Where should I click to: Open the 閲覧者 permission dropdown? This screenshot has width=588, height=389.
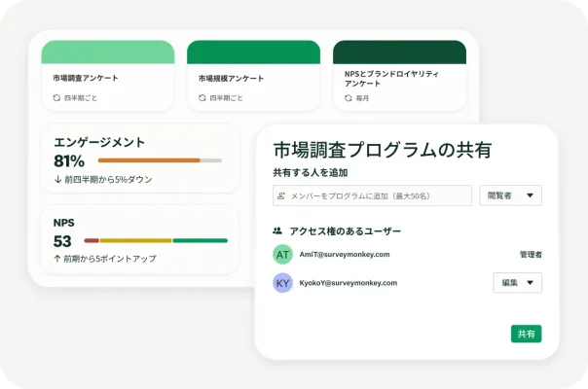tap(510, 195)
